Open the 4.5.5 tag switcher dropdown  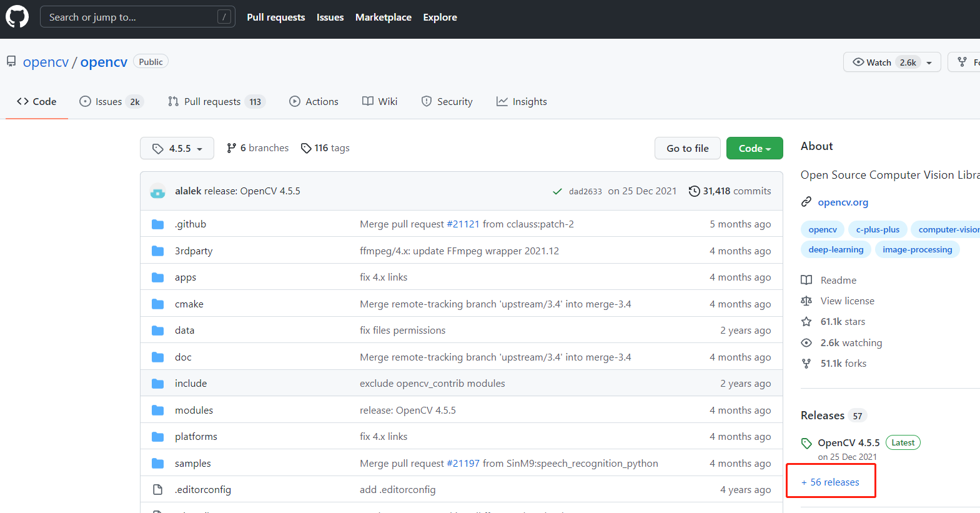tap(177, 148)
